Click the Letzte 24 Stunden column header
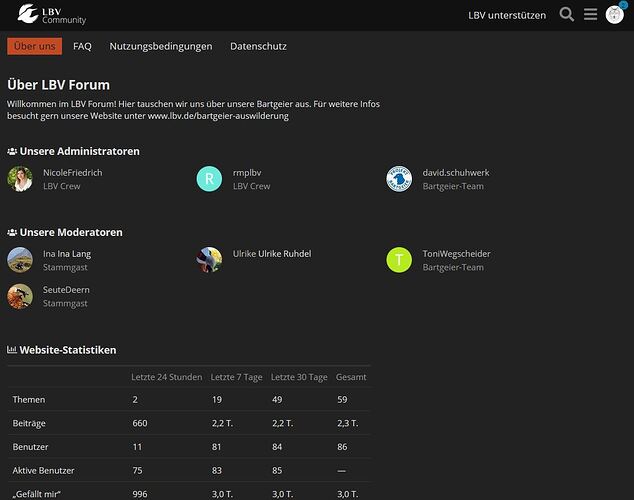 click(167, 377)
